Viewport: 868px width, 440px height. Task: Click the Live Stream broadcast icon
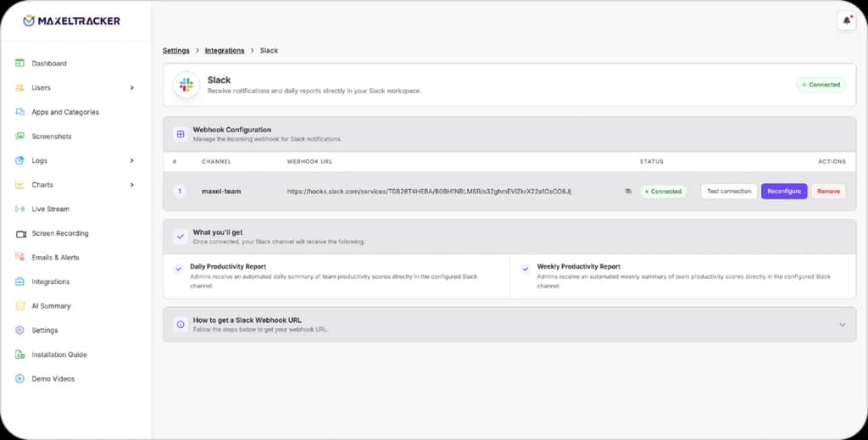[x=20, y=209]
